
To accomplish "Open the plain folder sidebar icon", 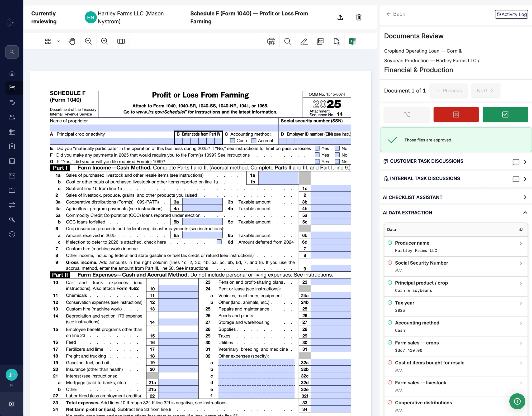I will (12, 190).
